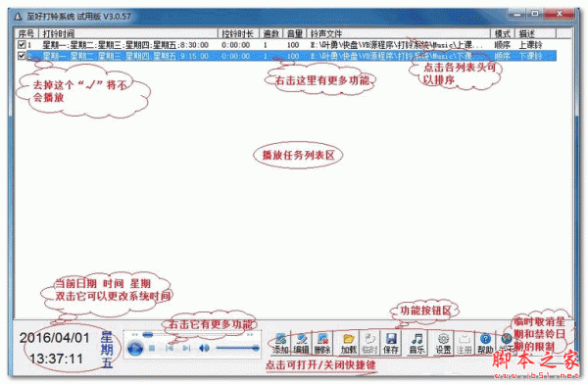Sort by the 音量 column header

tap(295, 33)
